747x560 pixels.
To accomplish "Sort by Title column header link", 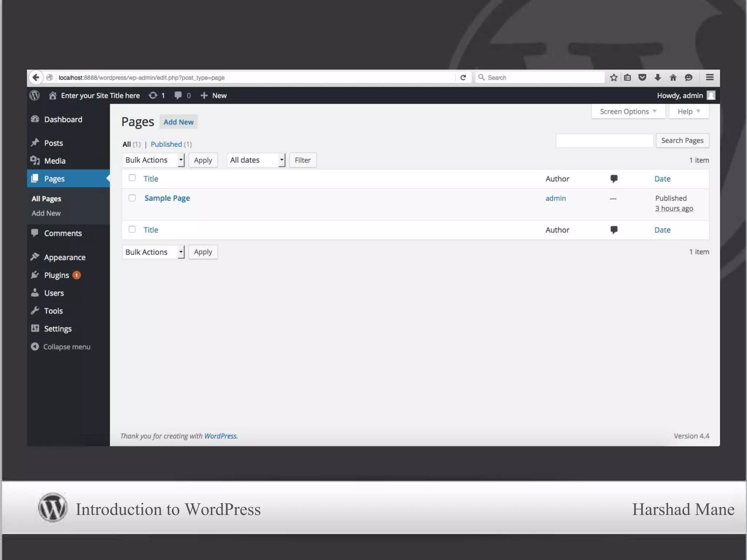I will coord(151,179).
